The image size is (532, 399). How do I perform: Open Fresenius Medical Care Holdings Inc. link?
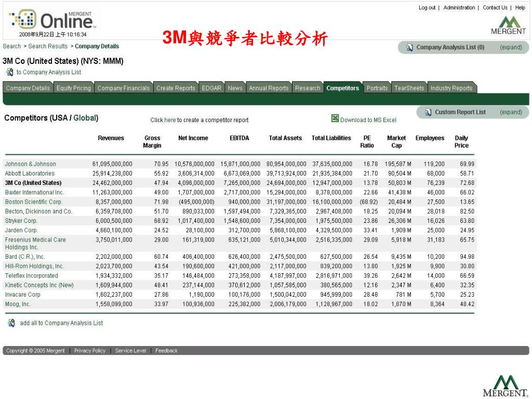[x=35, y=244]
